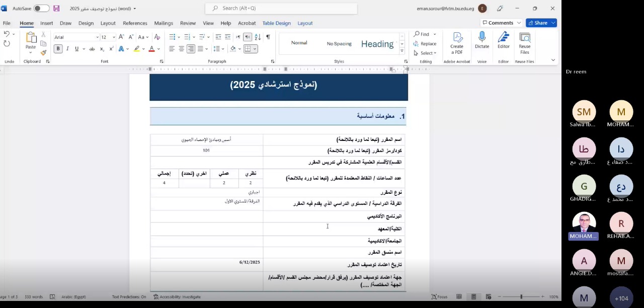644x308 pixels.
Task: Go to the References tab
Action: (x=135, y=23)
